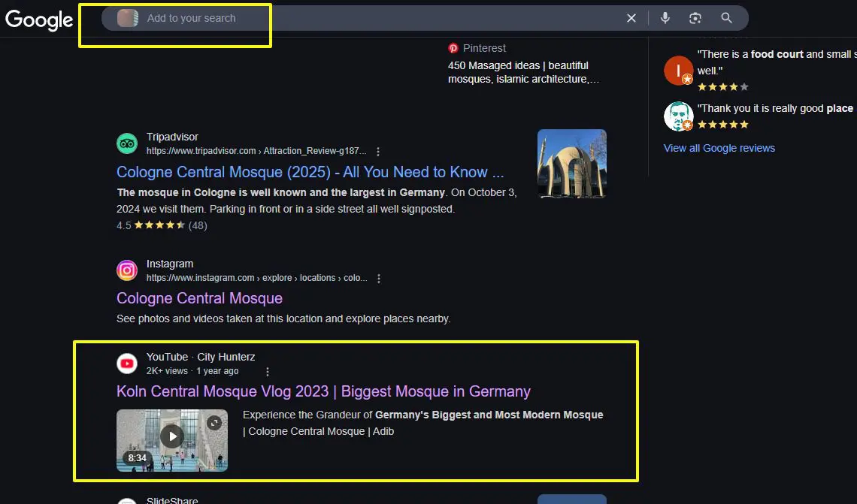Click the 2K+ views 1 year ago text
The image size is (857, 504).
point(192,371)
